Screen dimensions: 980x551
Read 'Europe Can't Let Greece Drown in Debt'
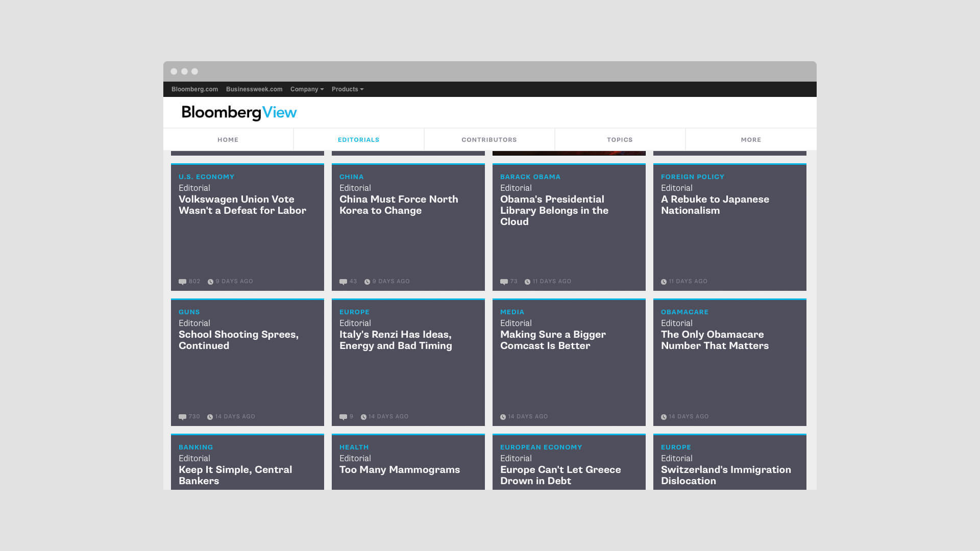(x=560, y=475)
